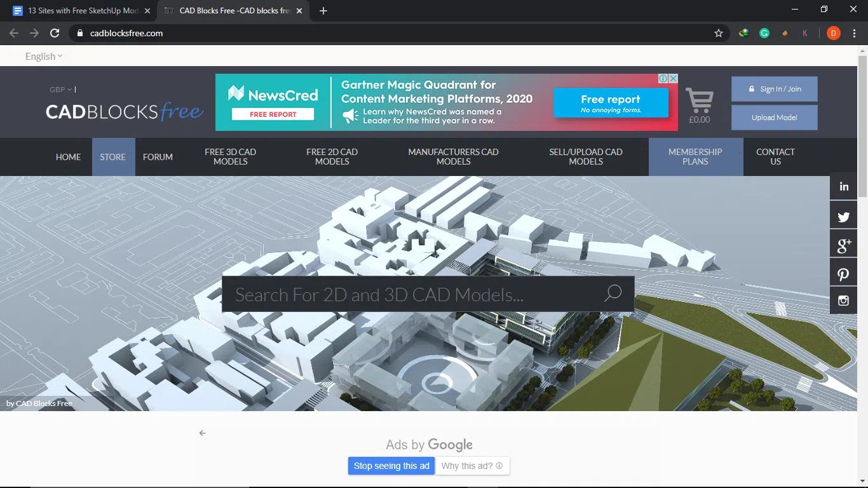Viewport: 868px width, 488px height.
Task: Click the Free report ad link
Action: (x=611, y=102)
